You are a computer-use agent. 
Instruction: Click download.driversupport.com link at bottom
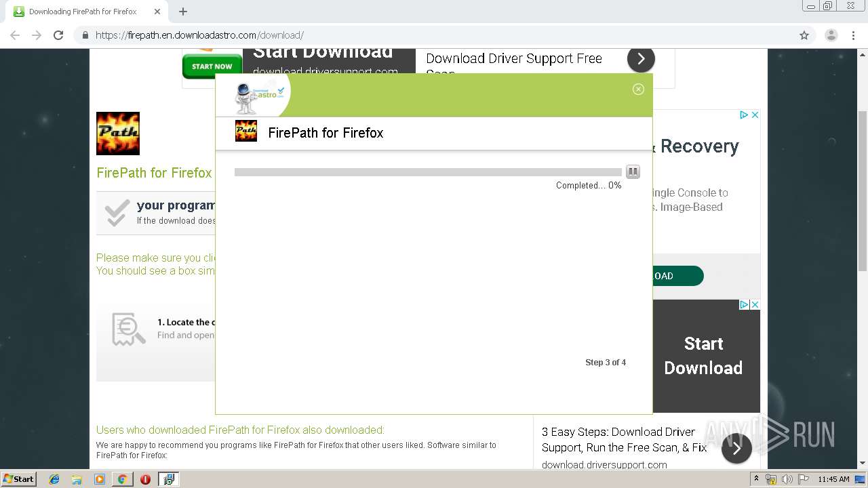pos(604,464)
